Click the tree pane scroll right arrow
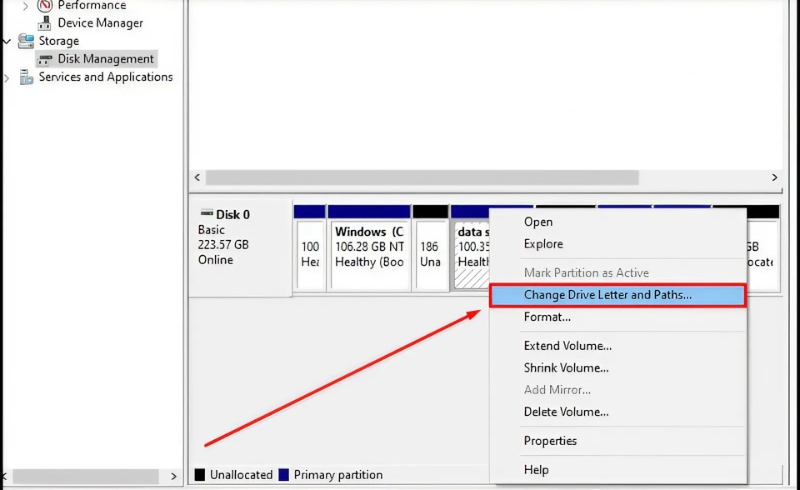Viewport: 800px width, 490px height. 173,476
